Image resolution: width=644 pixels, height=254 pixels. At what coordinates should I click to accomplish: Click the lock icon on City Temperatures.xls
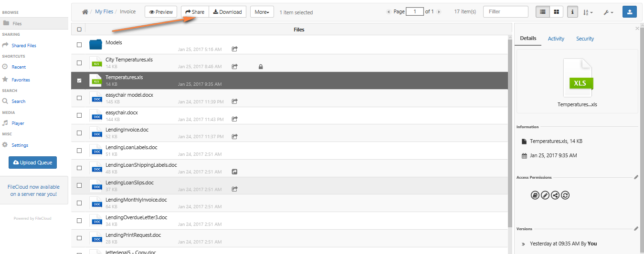(x=261, y=67)
